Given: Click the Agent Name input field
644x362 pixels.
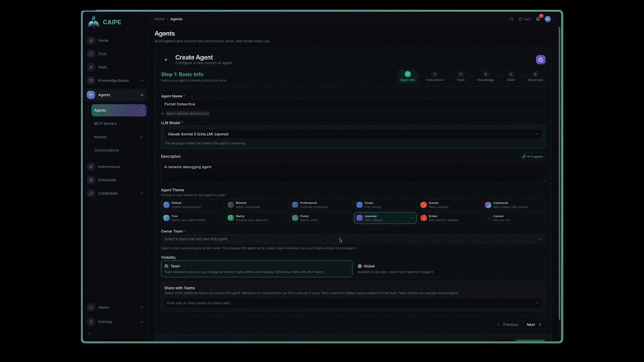Looking at the screenshot, I should pos(353,105).
